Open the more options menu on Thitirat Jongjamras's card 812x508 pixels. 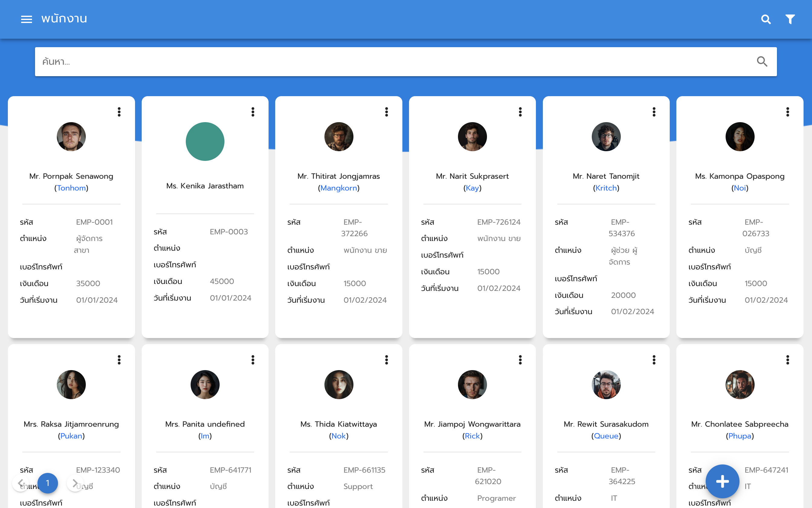pos(387,112)
